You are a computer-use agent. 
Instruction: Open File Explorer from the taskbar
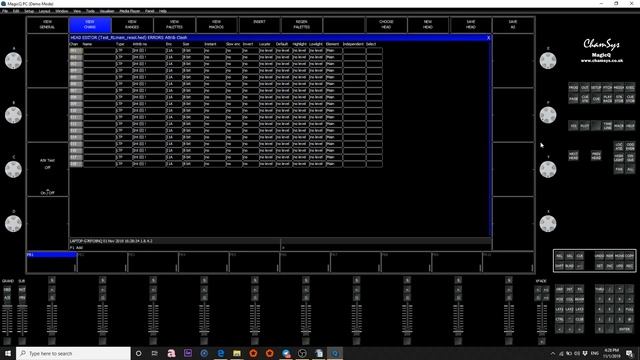(237, 353)
